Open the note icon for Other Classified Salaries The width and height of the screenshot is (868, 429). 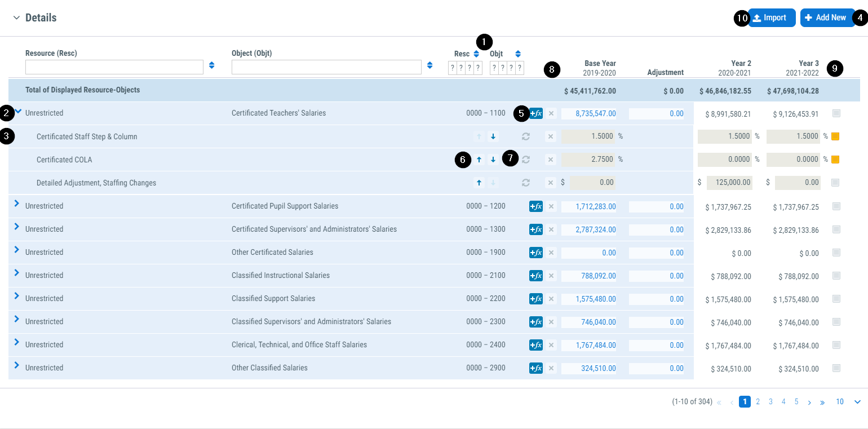tap(836, 368)
